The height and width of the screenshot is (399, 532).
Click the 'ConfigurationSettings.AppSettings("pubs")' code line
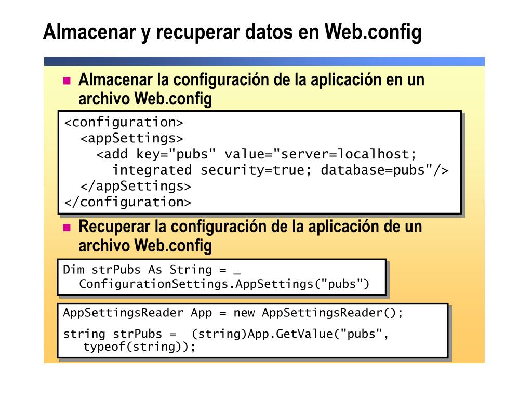pyautogui.click(x=224, y=284)
